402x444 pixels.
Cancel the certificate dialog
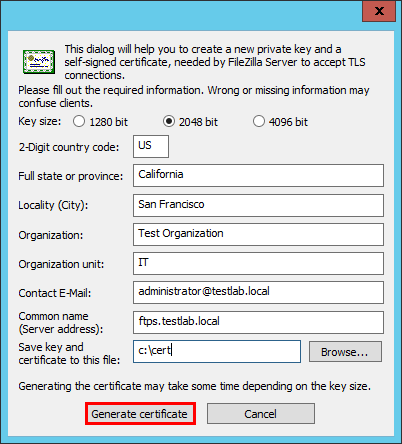coord(261,414)
